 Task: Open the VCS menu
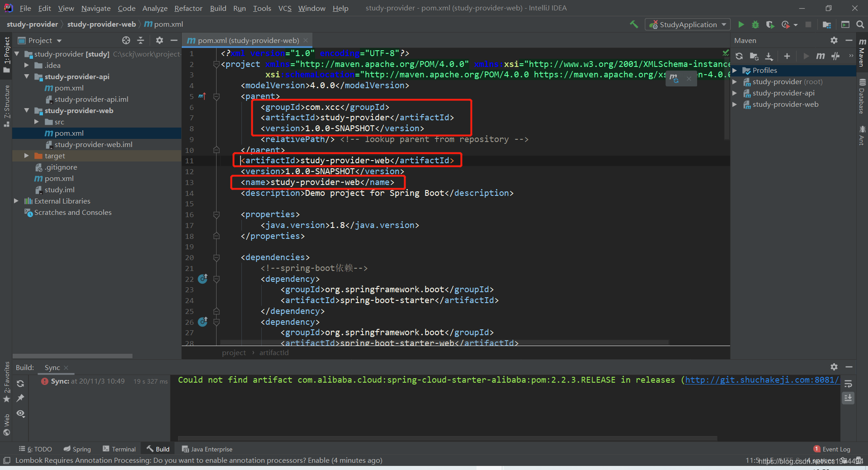click(x=285, y=8)
